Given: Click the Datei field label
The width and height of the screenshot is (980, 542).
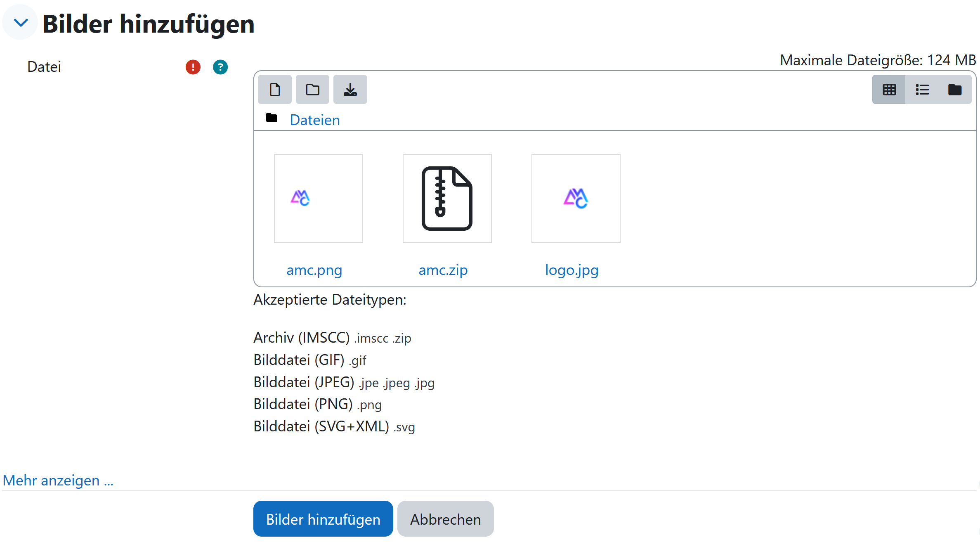Looking at the screenshot, I should coord(44,67).
